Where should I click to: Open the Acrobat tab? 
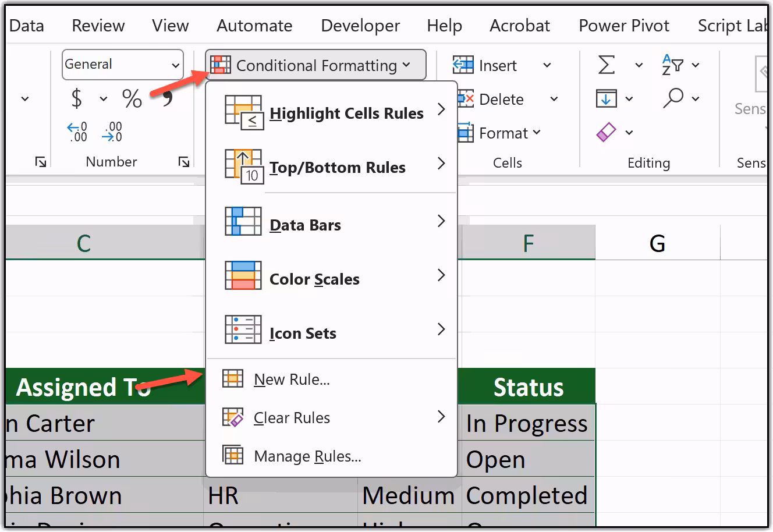coord(520,26)
